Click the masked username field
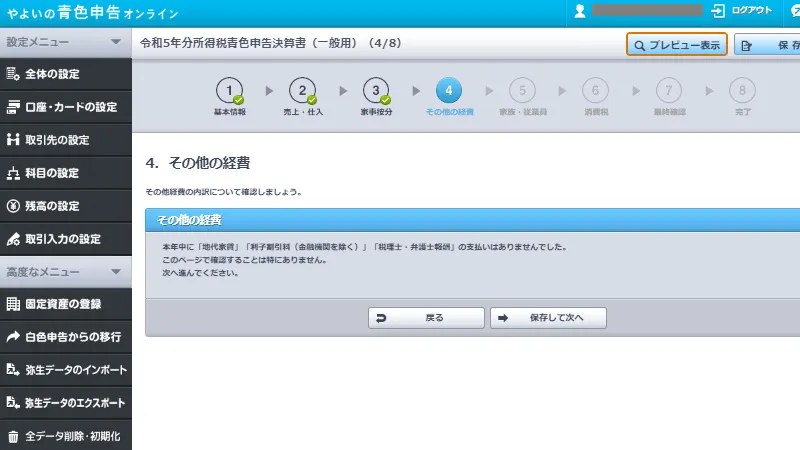 click(x=647, y=10)
